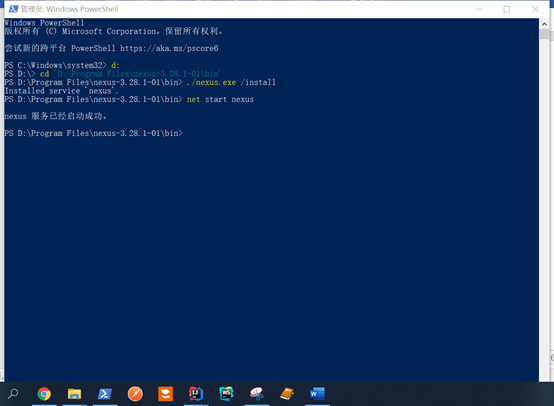This screenshot has height=406, width=554.
Task: Open the taskbar search magnifier
Action: (x=13, y=393)
